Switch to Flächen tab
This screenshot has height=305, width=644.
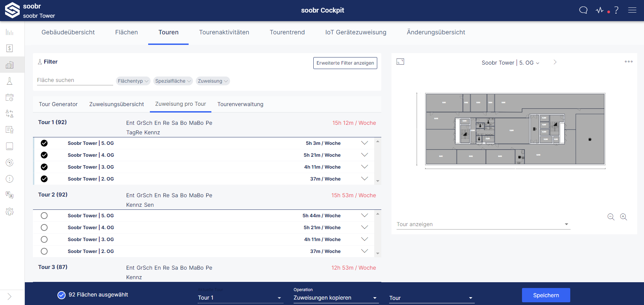[x=126, y=32]
